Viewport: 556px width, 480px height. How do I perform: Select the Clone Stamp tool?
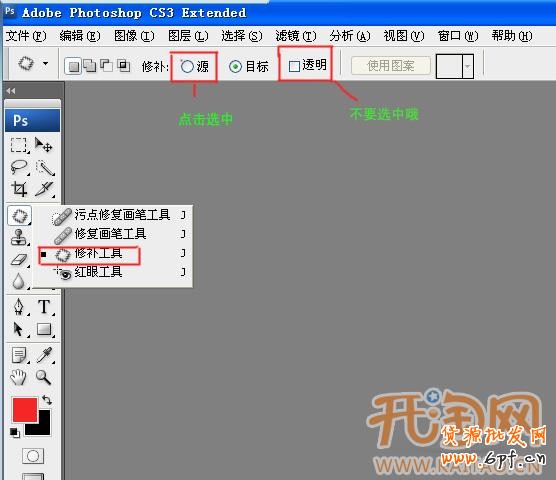tap(19, 237)
